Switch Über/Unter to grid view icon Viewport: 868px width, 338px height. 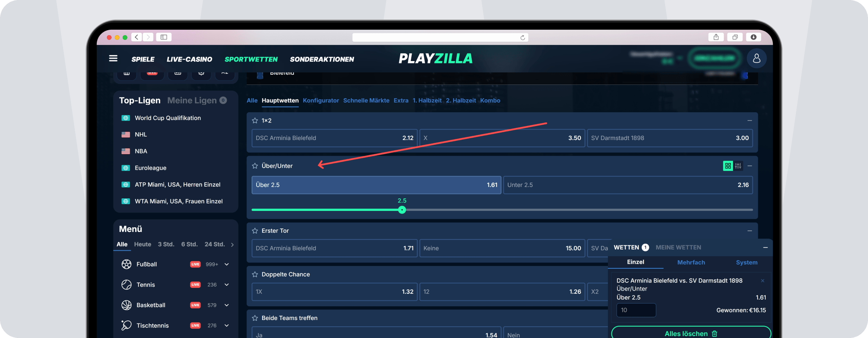[x=728, y=166]
